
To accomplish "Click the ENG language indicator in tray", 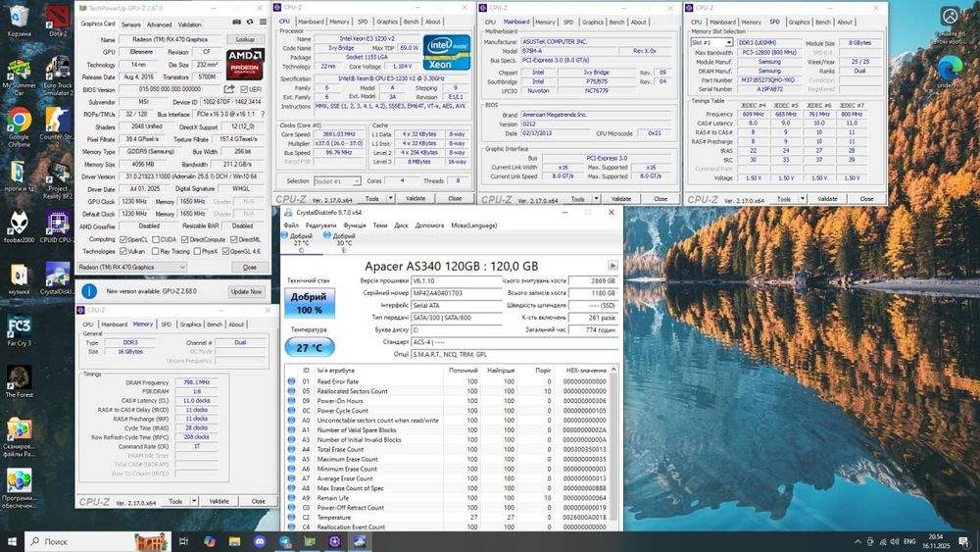I will [909, 542].
